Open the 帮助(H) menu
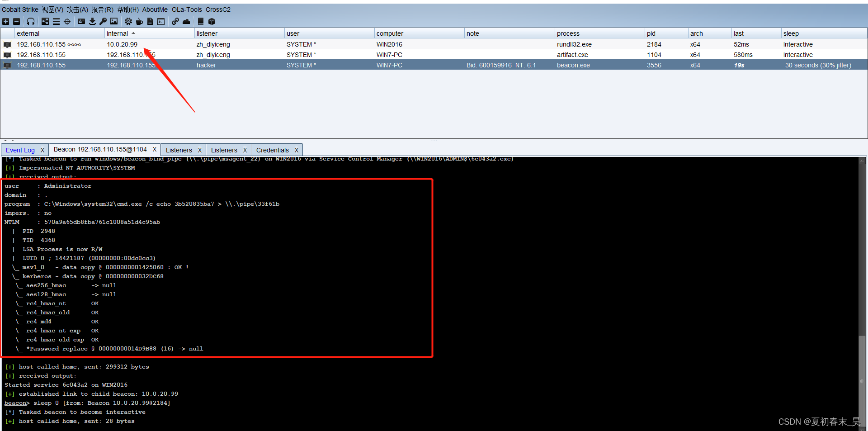This screenshot has height=431, width=868. 128,9
